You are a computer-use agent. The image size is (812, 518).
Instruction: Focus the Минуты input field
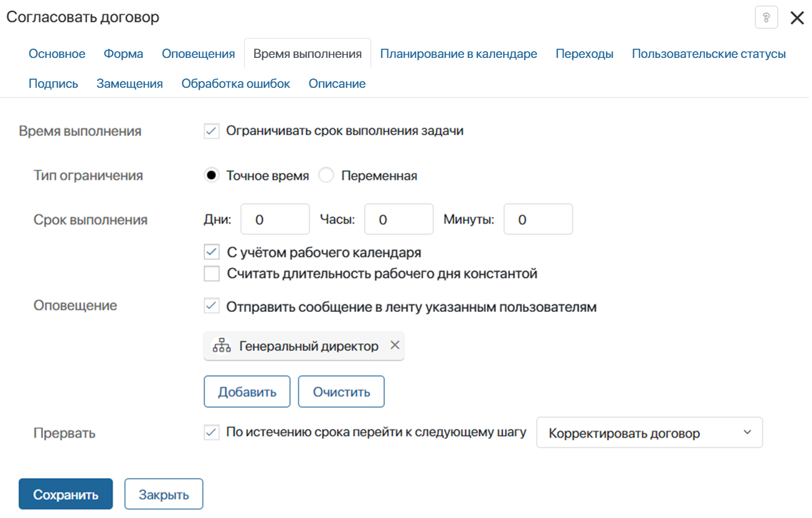pos(538,219)
